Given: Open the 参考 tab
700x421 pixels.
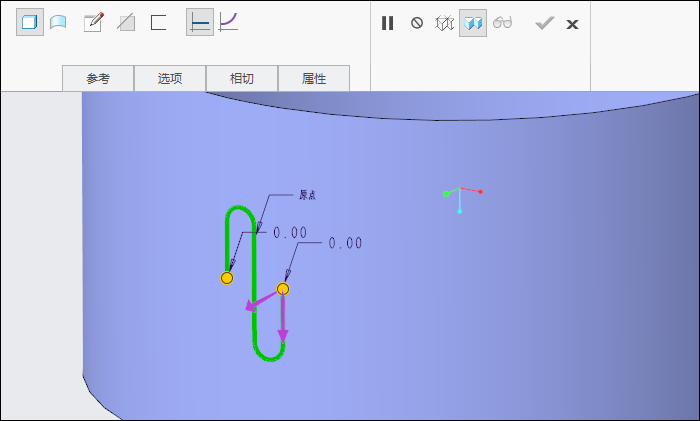Looking at the screenshot, I should 98,79.
